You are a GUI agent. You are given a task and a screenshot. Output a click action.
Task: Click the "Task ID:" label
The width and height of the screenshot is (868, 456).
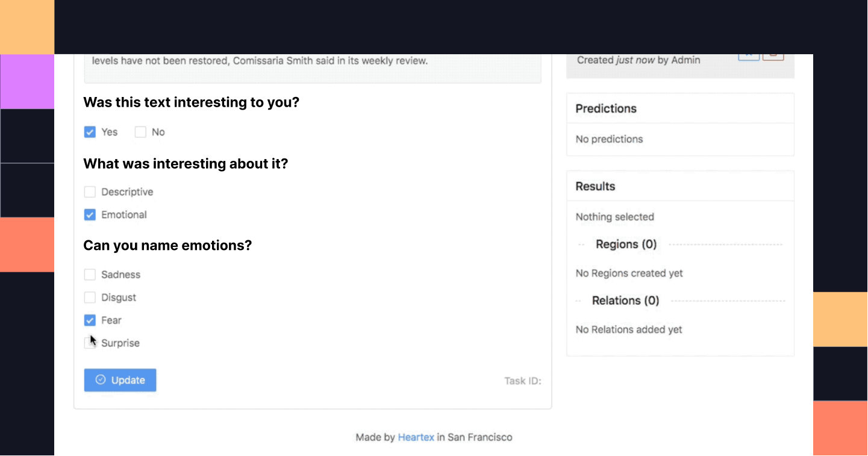click(522, 380)
